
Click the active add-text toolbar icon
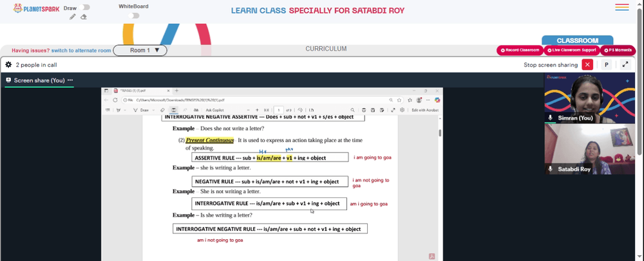[x=174, y=110]
